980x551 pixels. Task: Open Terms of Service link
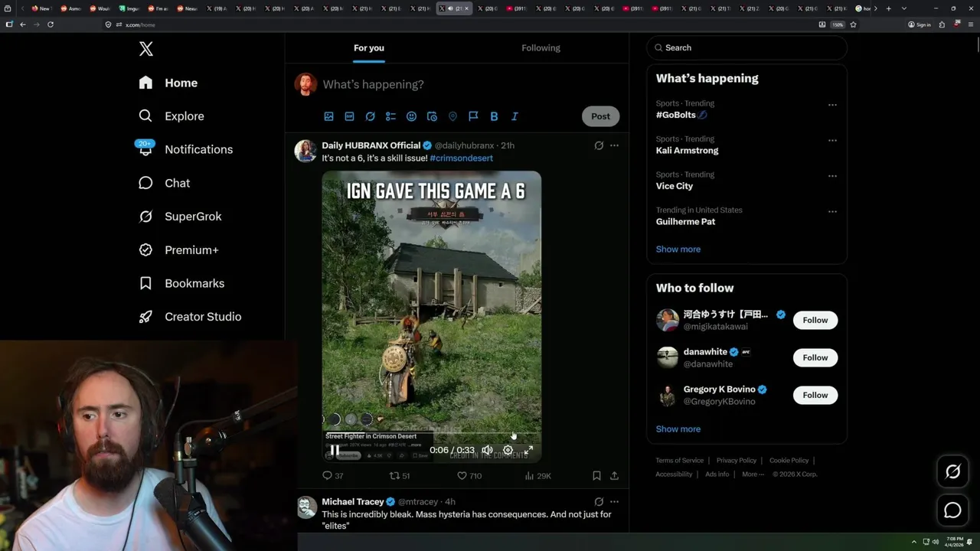click(679, 461)
